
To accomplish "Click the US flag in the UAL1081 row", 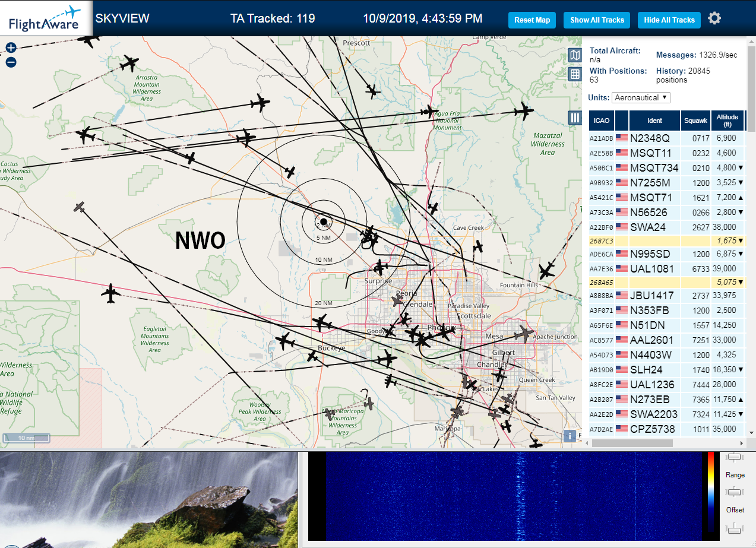I will pyautogui.click(x=622, y=269).
